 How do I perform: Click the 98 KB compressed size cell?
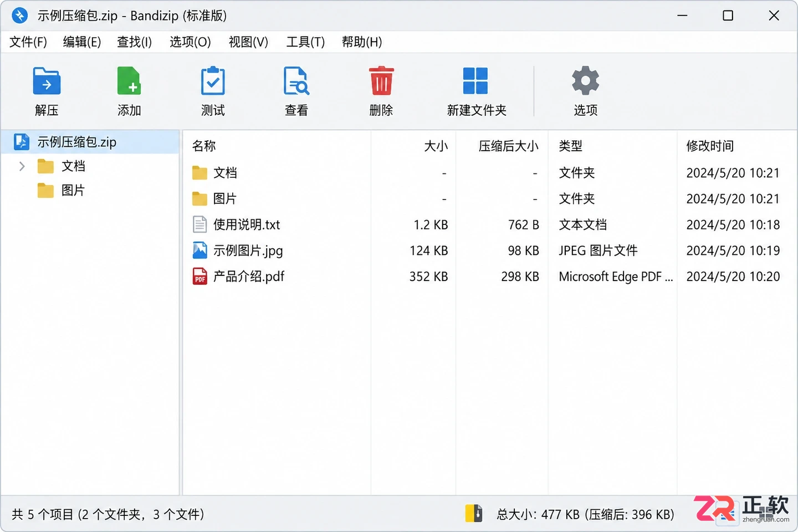tap(524, 250)
